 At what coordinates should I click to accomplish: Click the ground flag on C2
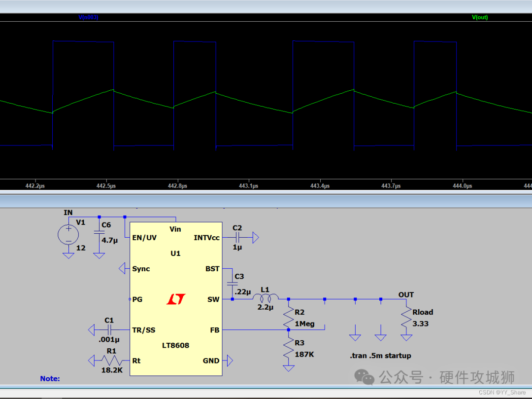tap(256, 238)
